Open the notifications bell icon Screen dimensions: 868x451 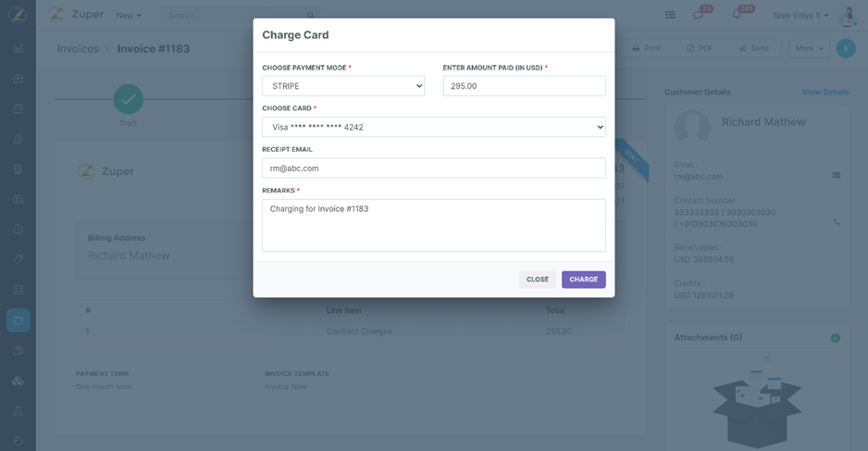737,15
